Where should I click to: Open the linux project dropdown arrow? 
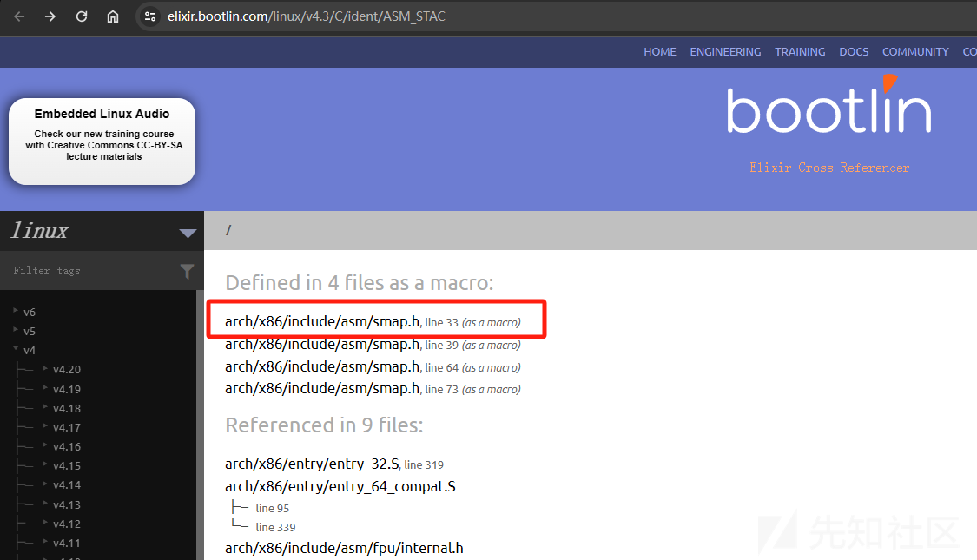tap(188, 233)
